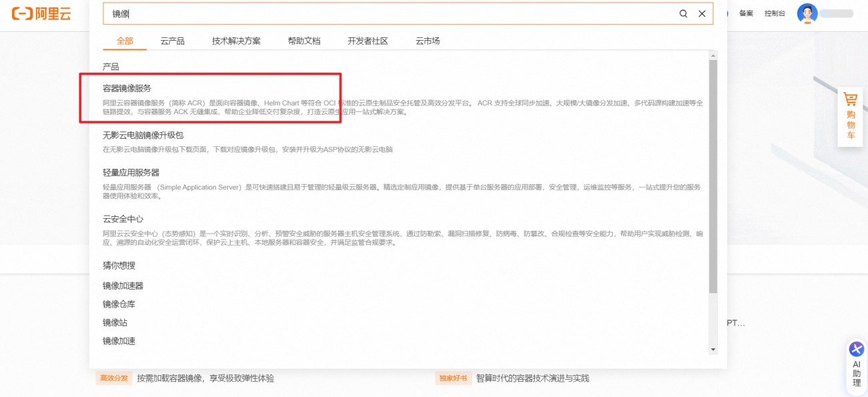Select suggestion 镜像加速器
Image resolution: width=868 pixels, height=397 pixels.
click(123, 286)
